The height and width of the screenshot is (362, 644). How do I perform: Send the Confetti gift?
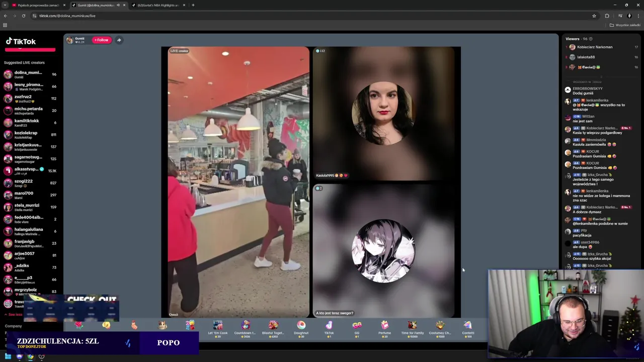coord(468,328)
